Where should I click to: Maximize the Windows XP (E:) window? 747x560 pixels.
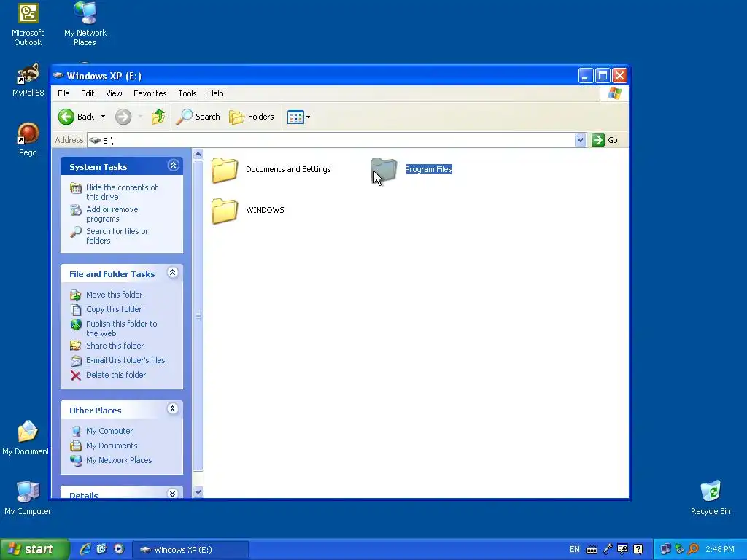(x=603, y=75)
